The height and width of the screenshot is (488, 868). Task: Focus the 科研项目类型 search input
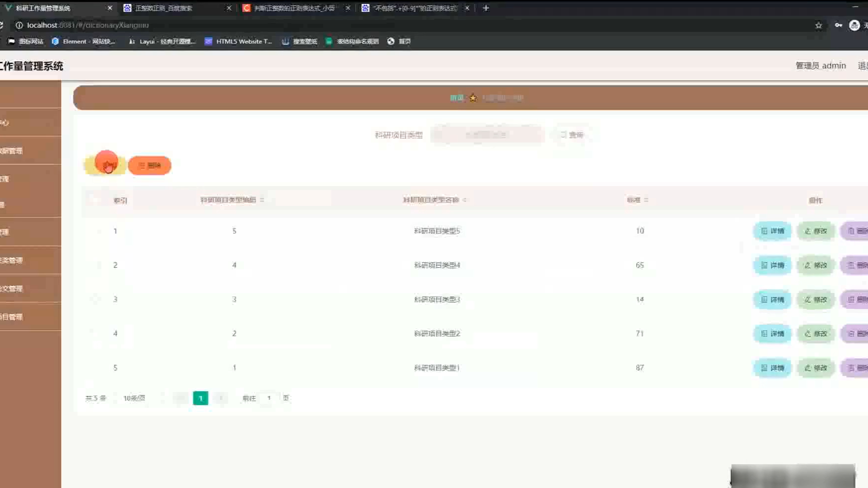(488, 135)
